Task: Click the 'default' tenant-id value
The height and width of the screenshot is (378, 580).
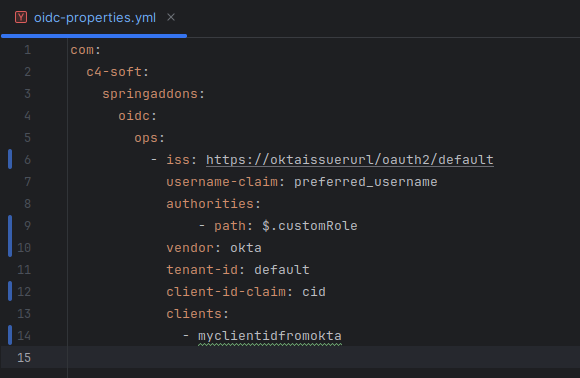Action: click(x=281, y=270)
